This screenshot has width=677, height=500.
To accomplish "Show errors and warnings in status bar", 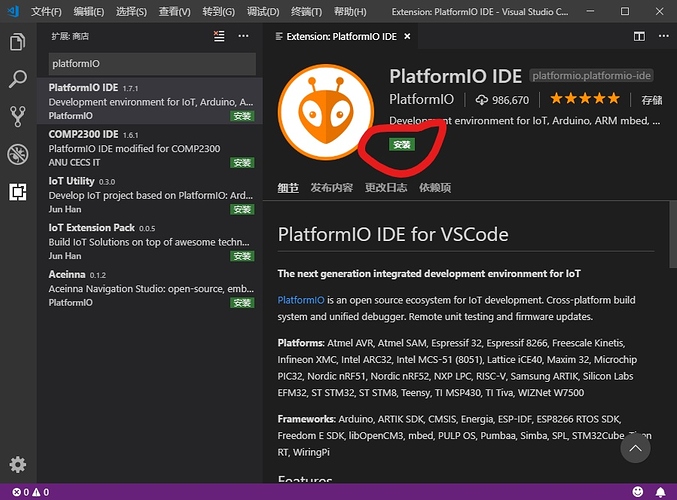I will (30, 492).
